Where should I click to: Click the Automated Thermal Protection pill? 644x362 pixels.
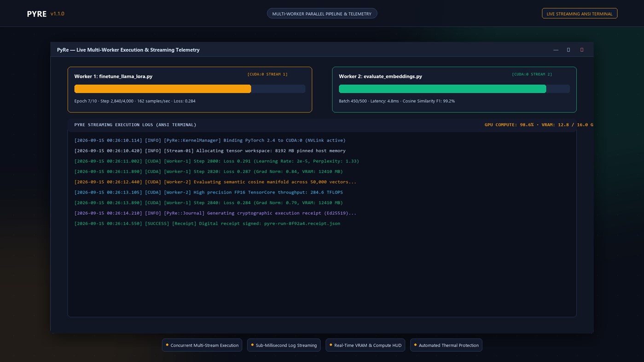pos(446,345)
